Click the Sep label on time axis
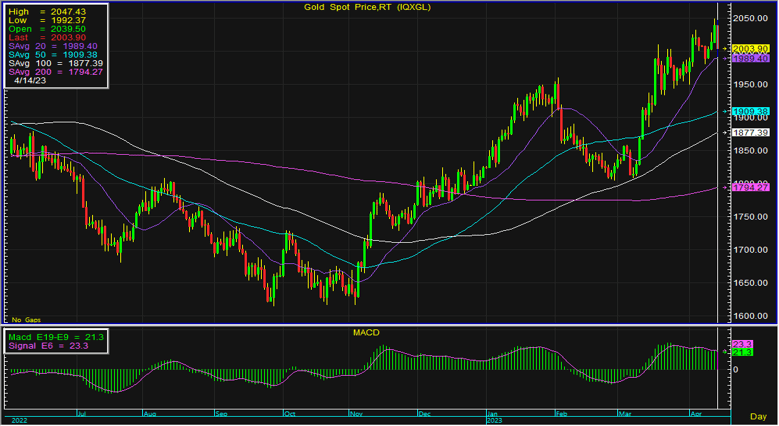This screenshot has height=426, width=779. (221, 414)
